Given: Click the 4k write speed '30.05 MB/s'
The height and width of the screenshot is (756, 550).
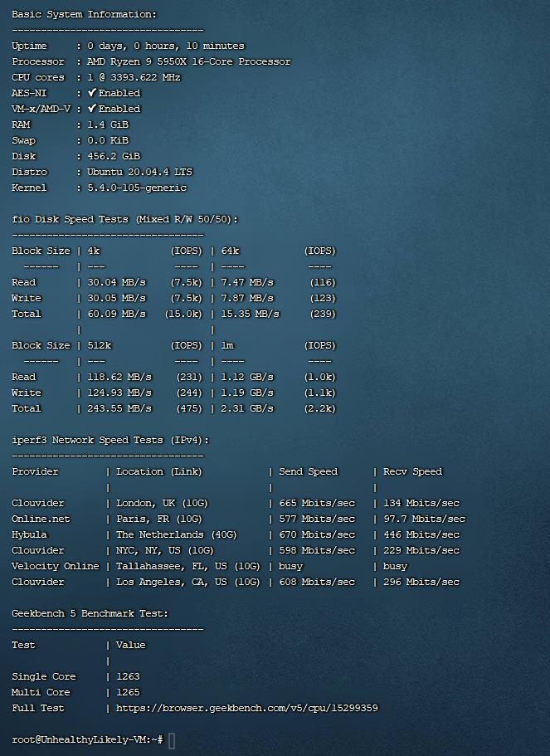Looking at the screenshot, I should tap(117, 298).
